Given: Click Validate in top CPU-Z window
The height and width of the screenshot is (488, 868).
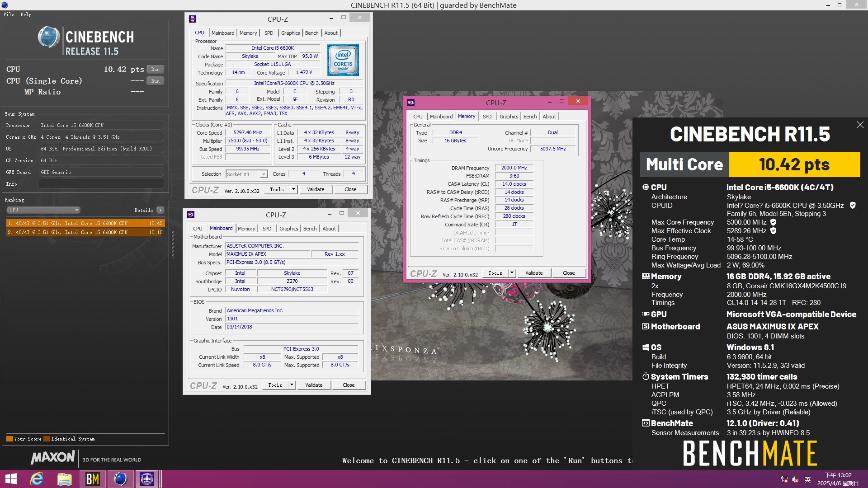Looking at the screenshot, I should [316, 189].
